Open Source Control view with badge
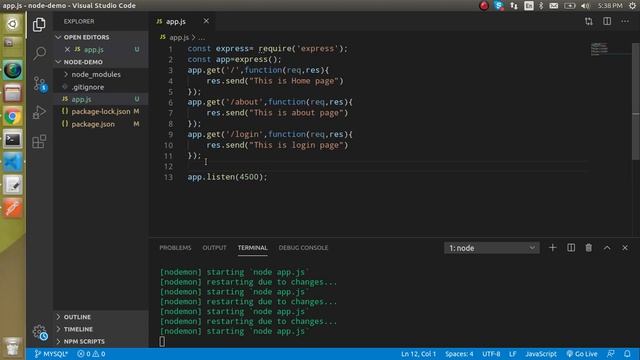Screen dimensions: 640x360 click(40, 84)
